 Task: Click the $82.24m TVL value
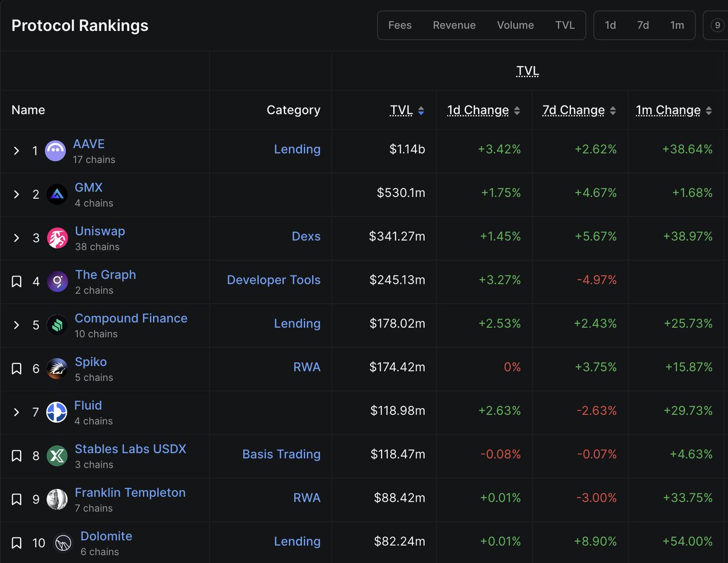coord(400,542)
